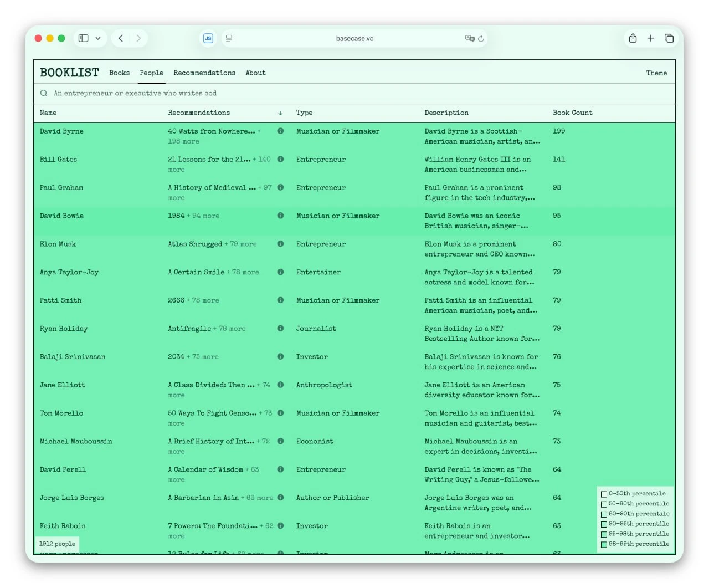The width and height of the screenshot is (709, 588).
Task: Toggle the 90-95th percentile checkbox
Action: pos(604,524)
